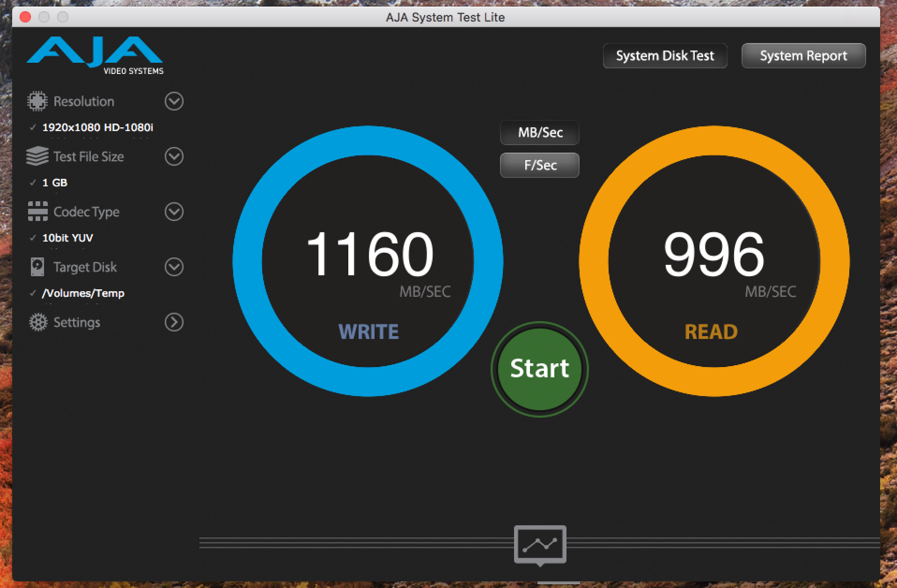Click the WRITE label in blue gauge
The width and height of the screenshot is (897, 588).
click(x=368, y=331)
